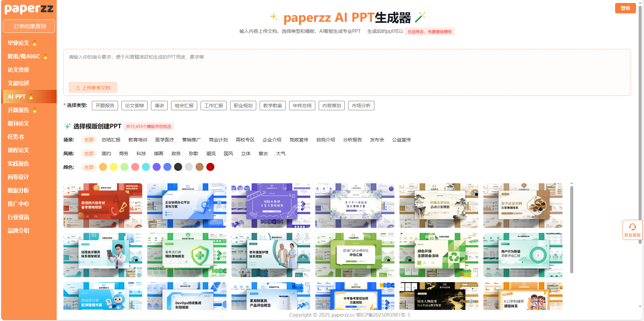Click the PPT instruction text input area
Viewport: 644px width, 321px height.
coord(347,67)
